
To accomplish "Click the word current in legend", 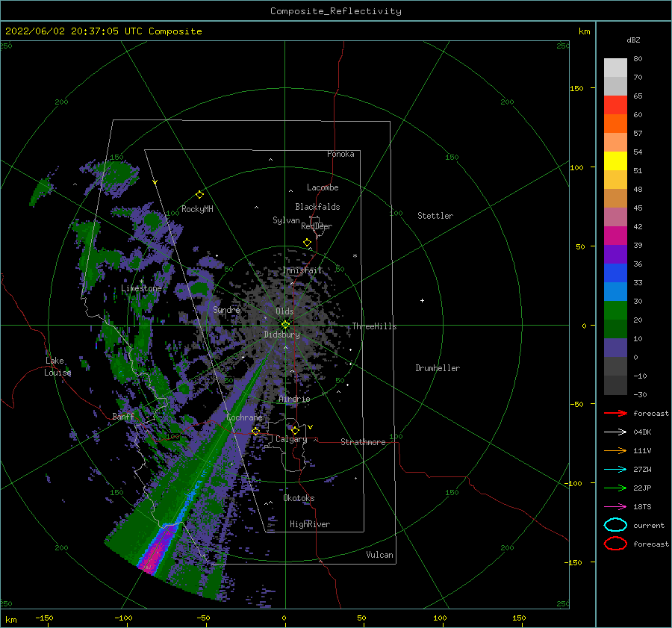I will coord(649,525).
